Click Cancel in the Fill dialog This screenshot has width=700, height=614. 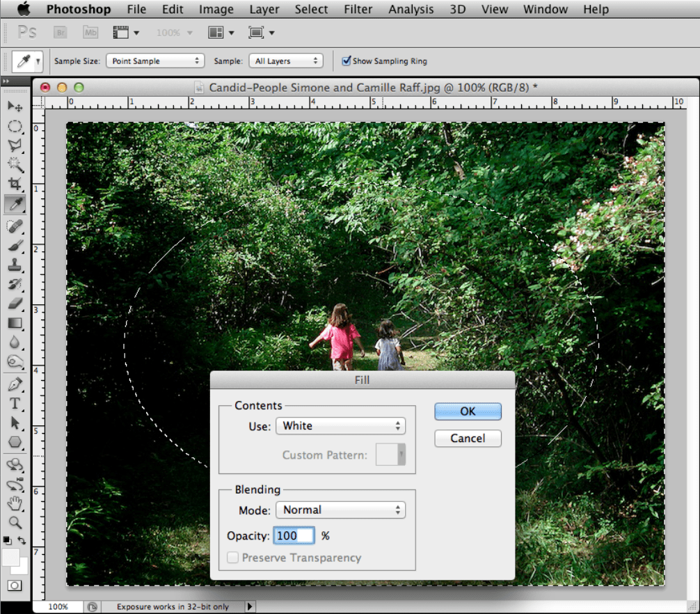coord(468,438)
